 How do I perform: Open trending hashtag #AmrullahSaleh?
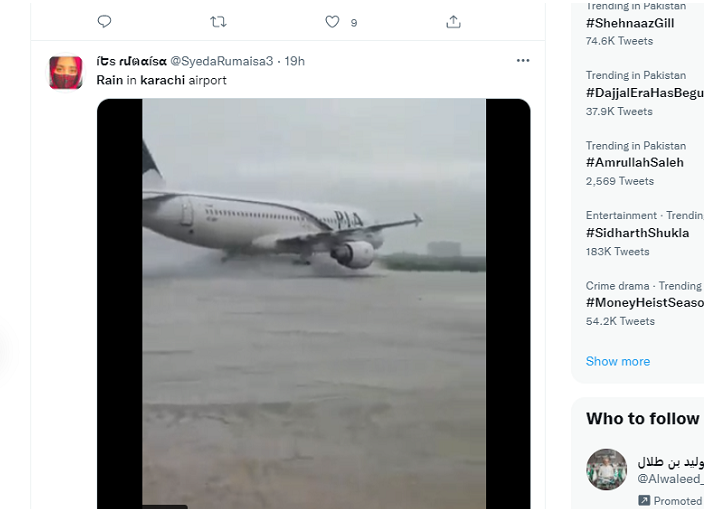(x=636, y=163)
